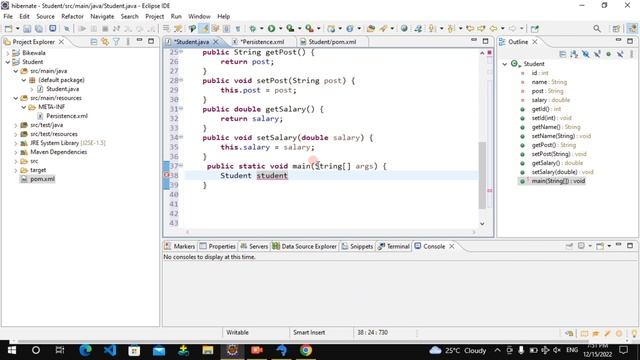Switch to the Persistence.xml editor tab
The width and height of the screenshot is (640, 360).
click(262, 42)
